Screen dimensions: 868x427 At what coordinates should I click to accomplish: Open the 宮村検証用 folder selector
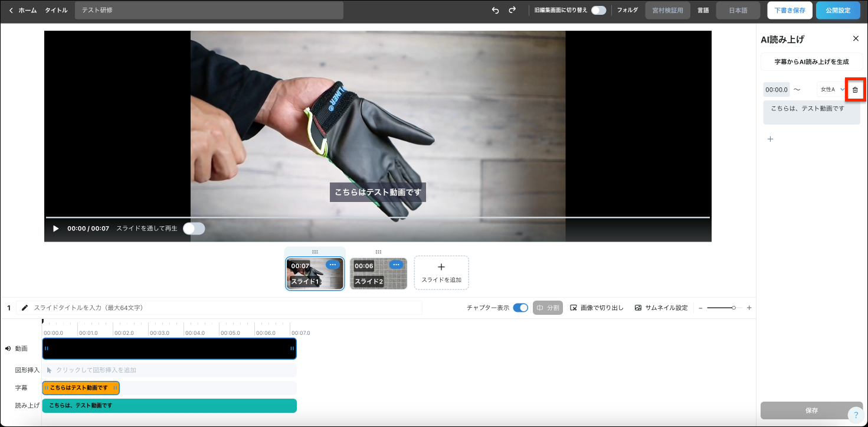point(667,11)
